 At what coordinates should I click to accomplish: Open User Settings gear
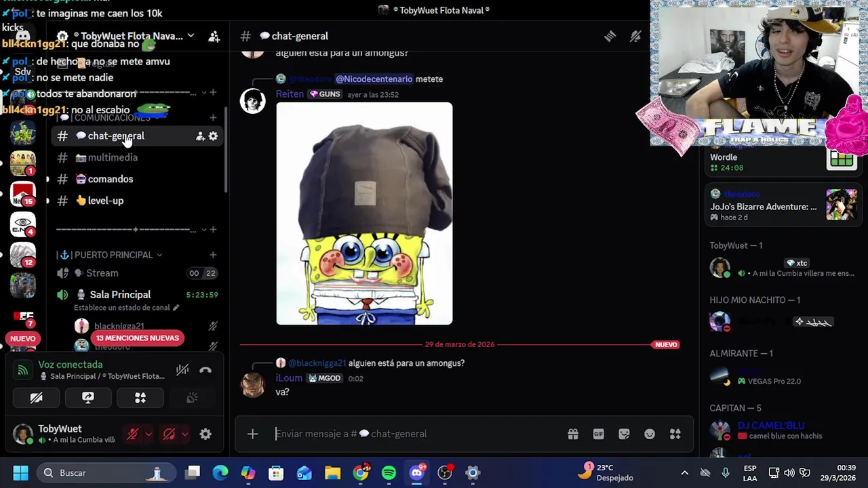click(x=205, y=434)
